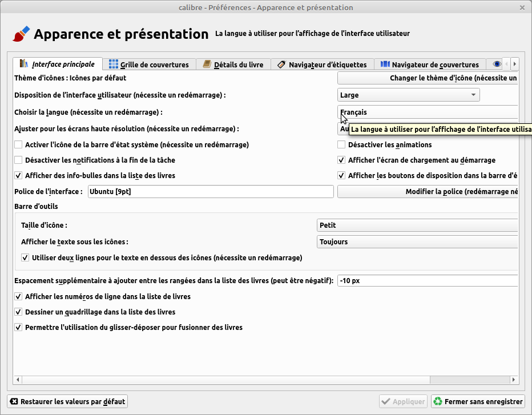Open the Navigateur de couvertures tab

(x=430, y=64)
